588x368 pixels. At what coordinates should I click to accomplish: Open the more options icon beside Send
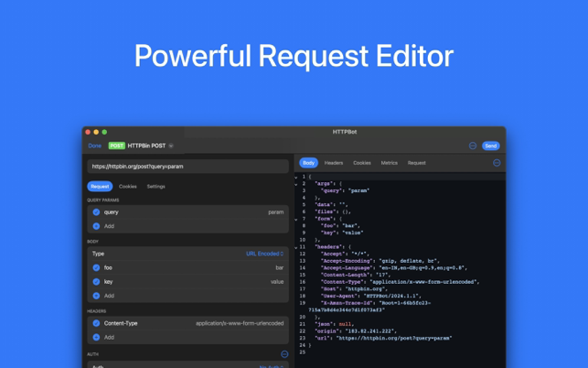pos(473,146)
